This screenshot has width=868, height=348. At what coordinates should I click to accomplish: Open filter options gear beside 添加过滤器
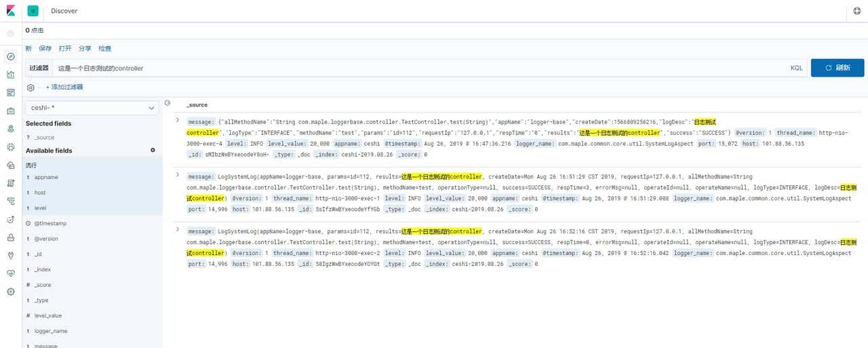(x=31, y=88)
